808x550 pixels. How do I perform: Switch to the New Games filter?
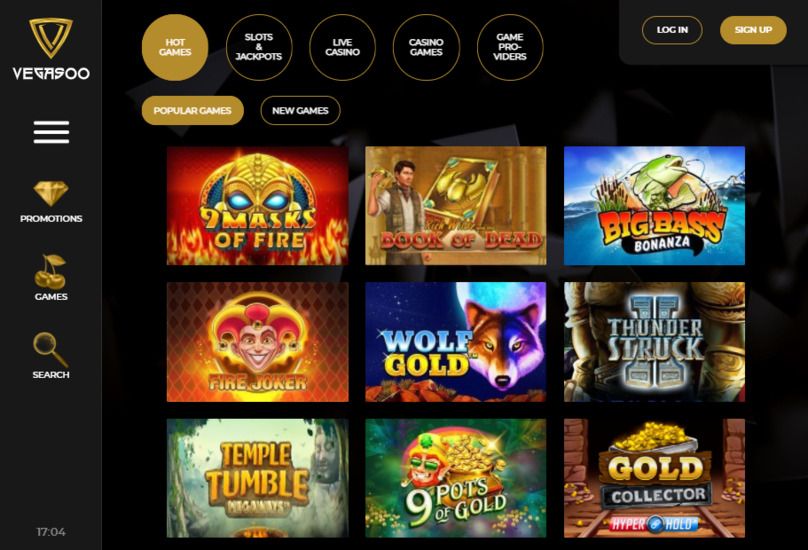tap(300, 110)
